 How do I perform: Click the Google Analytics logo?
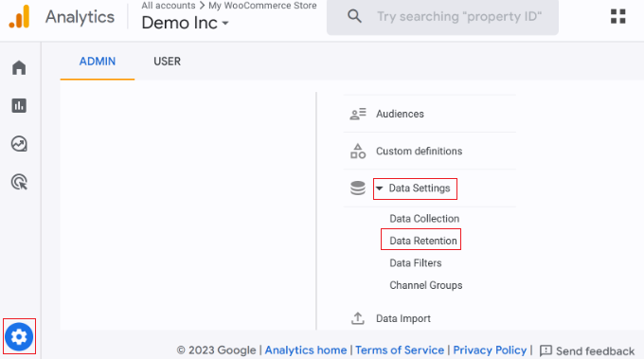[x=19, y=17]
